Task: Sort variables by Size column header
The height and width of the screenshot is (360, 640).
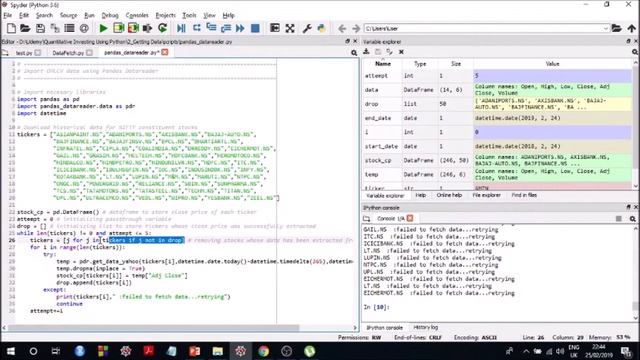Action: pyautogui.click(x=456, y=64)
